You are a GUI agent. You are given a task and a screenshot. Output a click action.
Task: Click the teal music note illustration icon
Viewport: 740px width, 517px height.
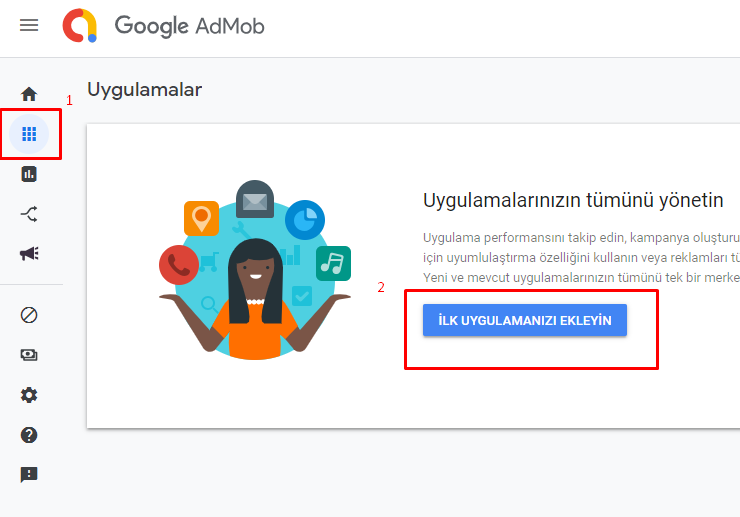coord(333,263)
